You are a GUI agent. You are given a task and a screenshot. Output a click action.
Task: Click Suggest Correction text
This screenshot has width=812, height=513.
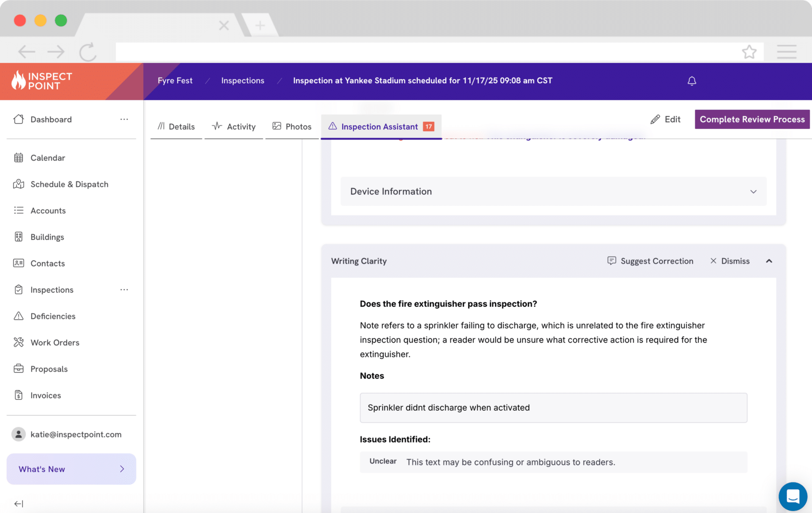pos(657,261)
